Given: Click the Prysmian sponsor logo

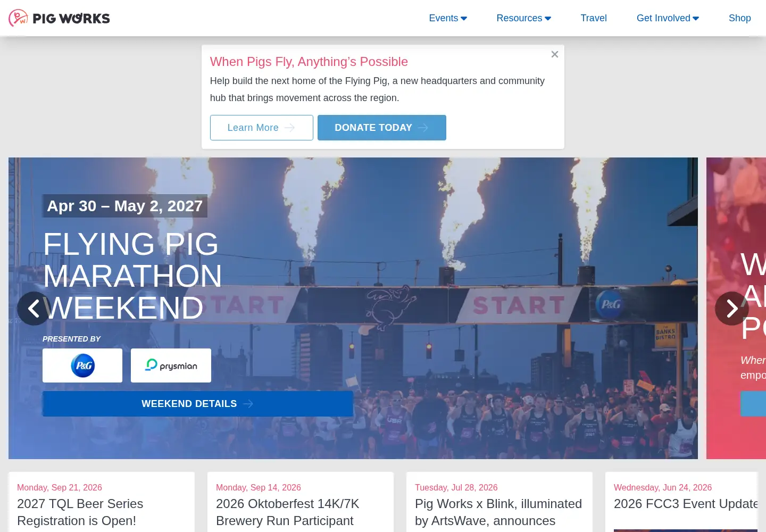Looking at the screenshot, I should (x=171, y=365).
